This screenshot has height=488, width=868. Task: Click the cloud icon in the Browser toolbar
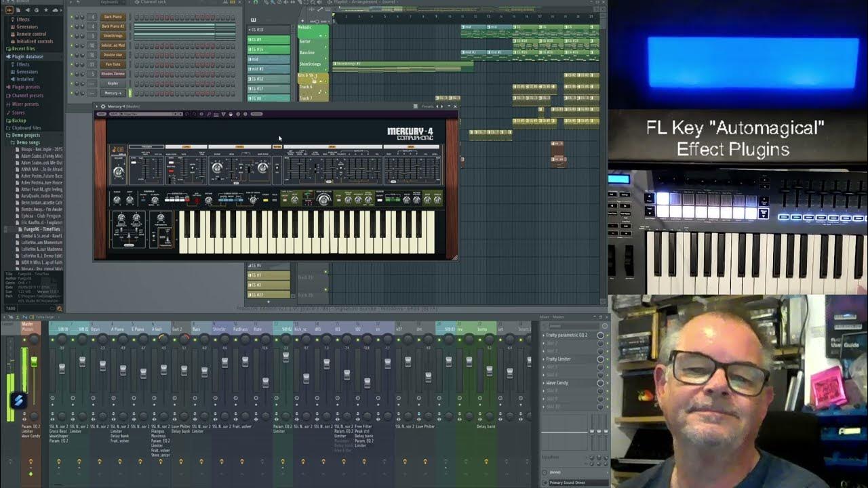coord(55,10)
